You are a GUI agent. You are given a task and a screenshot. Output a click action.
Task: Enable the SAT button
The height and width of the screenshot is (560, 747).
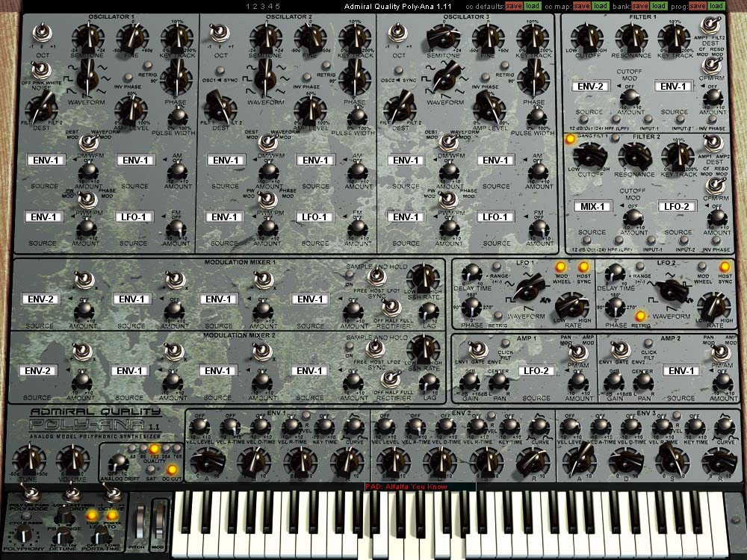point(151,470)
